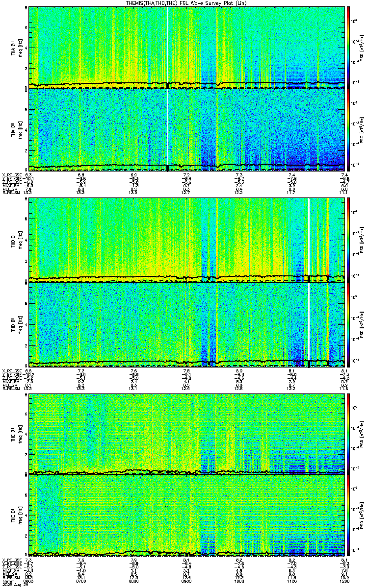Click the THE B-perpendicular freq [Hz] axis label
The image size is (368, 588).
tap(20, 434)
